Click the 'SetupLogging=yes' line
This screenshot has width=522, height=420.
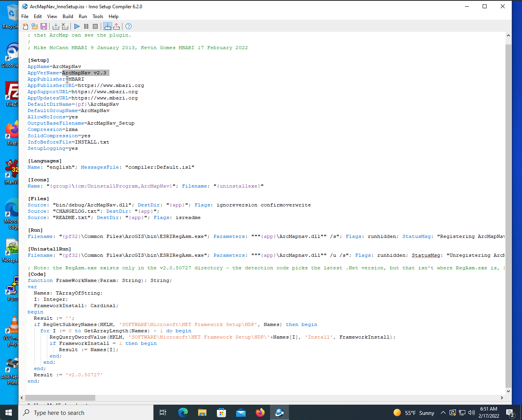[53, 148]
